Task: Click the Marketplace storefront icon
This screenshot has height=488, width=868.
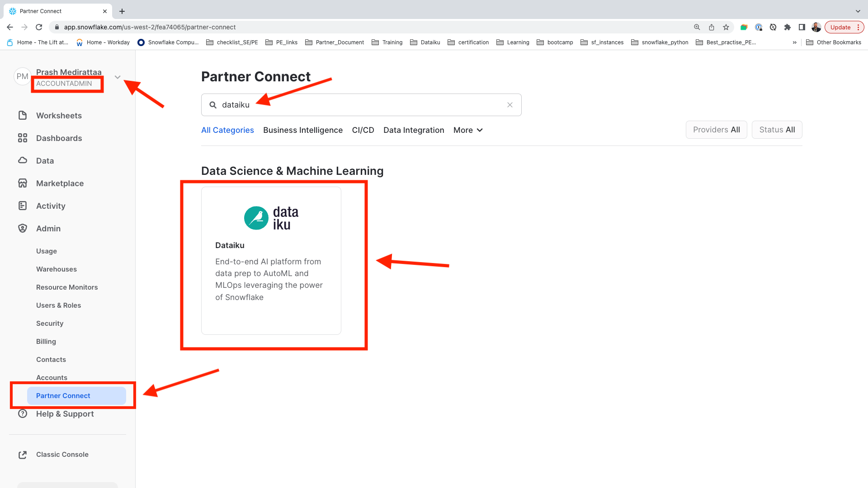Action: [23, 183]
